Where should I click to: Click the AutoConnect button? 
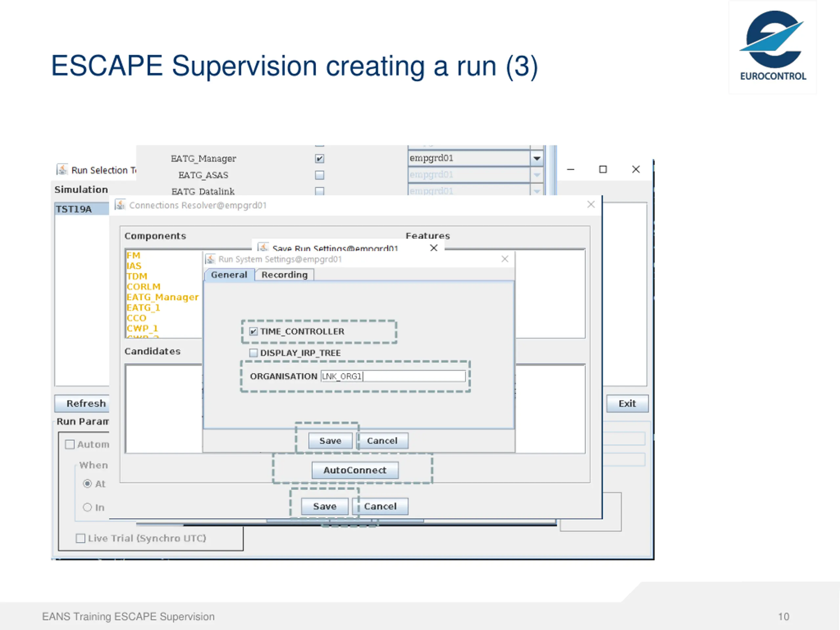point(355,470)
